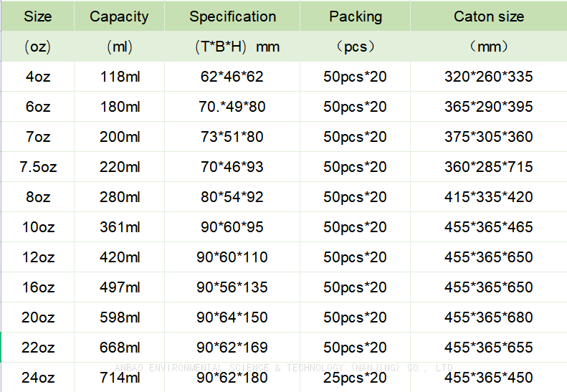Select the 280ml capacity cell
The width and height of the screenshot is (567, 392).
(x=119, y=197)
